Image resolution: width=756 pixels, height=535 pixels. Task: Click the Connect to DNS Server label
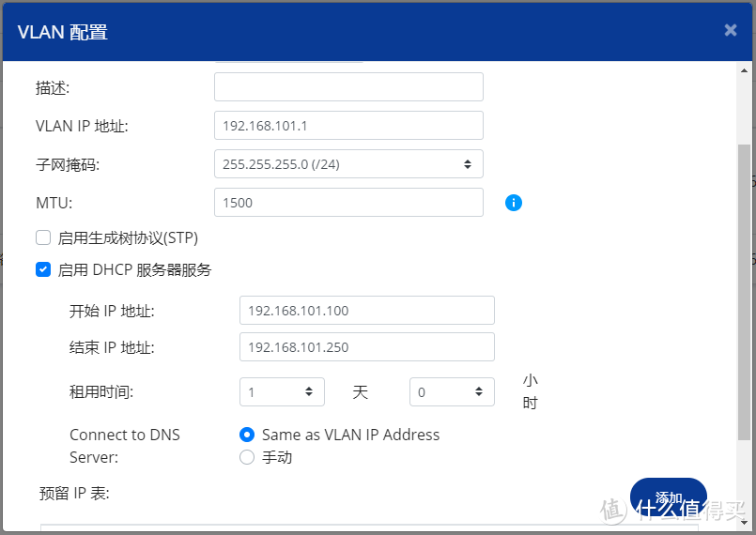tap(124, 446)
